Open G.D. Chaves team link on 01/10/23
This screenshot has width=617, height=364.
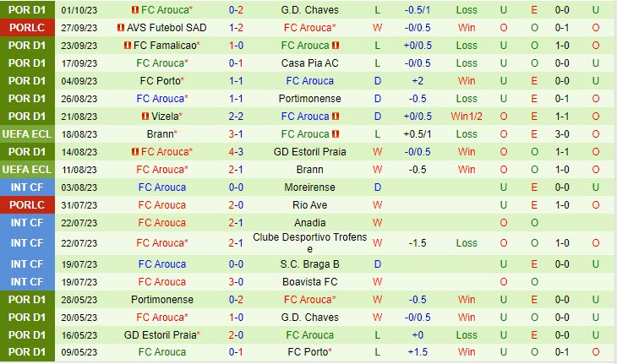click(309, 10)
